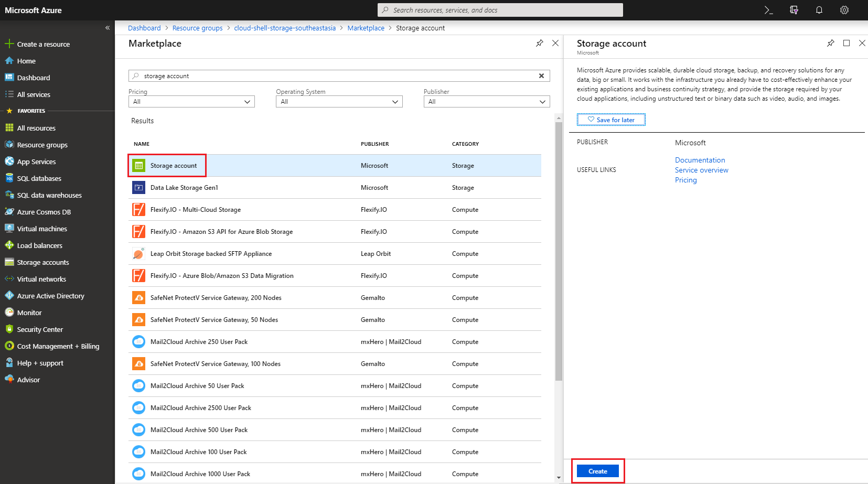Viewport: 868px width, 484px height.
Task: Open the Service overview link
Action: click(701, 170)
